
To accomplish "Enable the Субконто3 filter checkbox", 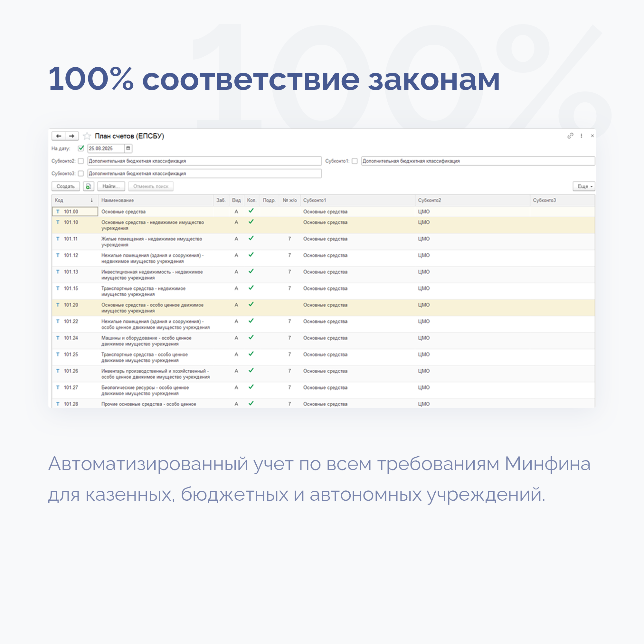I will pos(81,174).
